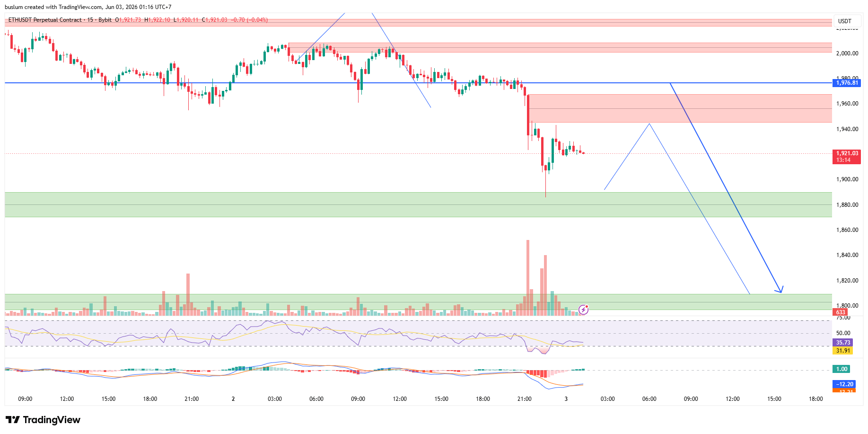Click the 1,880.00 price axis label
The height and width of the screenshot is (434, 868).
(x=847, y=205)
